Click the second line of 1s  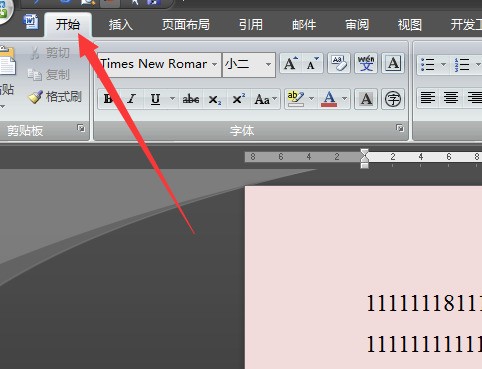pos(424,344)
